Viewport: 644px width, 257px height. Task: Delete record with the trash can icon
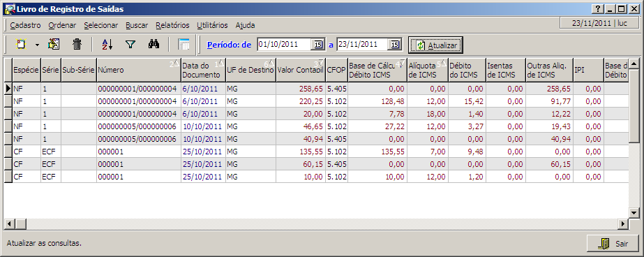77,45
